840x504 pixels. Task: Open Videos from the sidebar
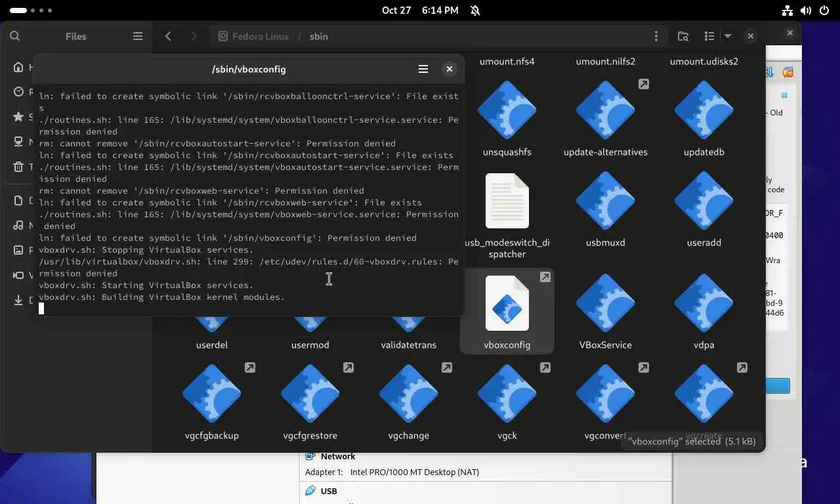(18, 275)
